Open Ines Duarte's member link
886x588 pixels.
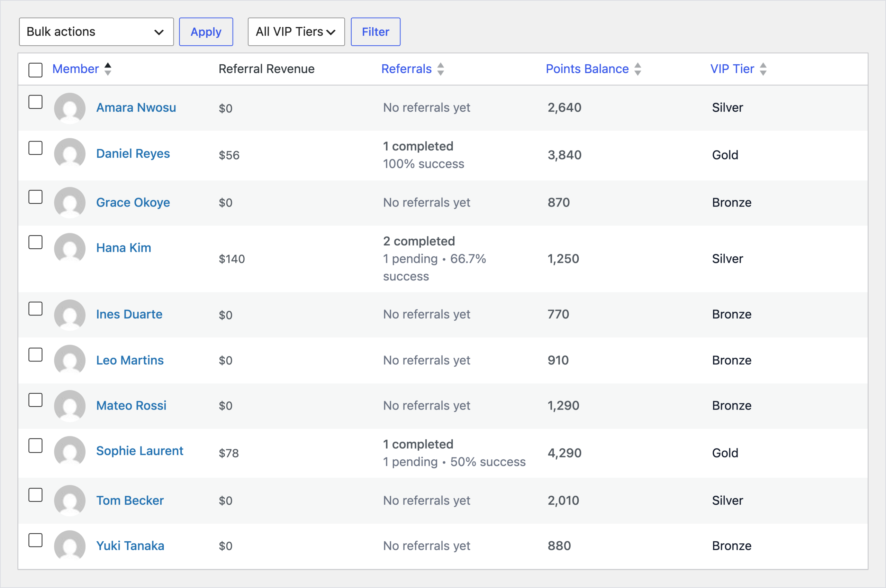click(129, 314)
